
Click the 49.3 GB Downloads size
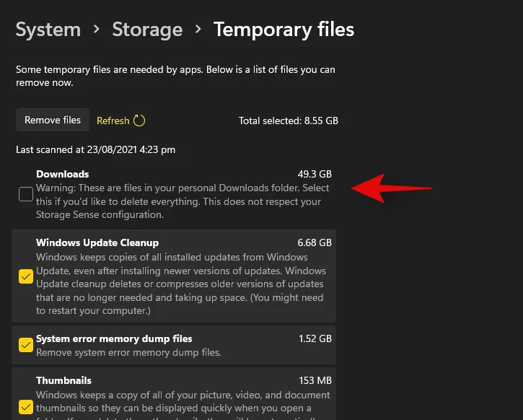[315, 174]
